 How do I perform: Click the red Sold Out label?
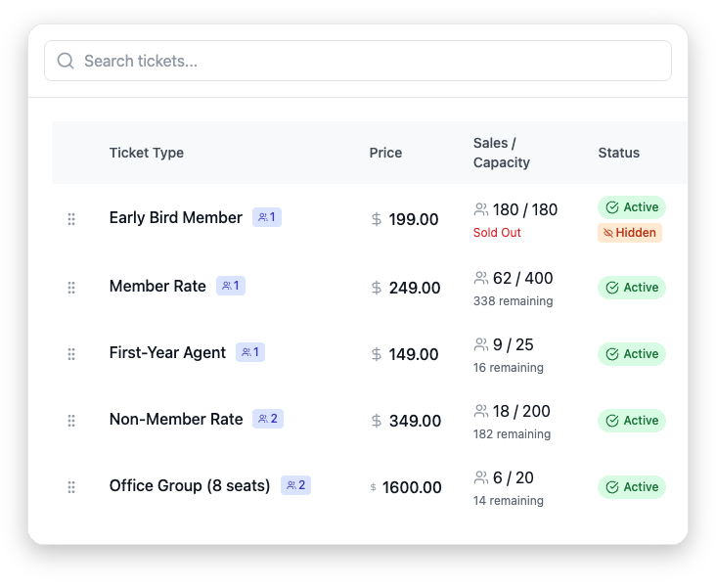click(497, 233)
